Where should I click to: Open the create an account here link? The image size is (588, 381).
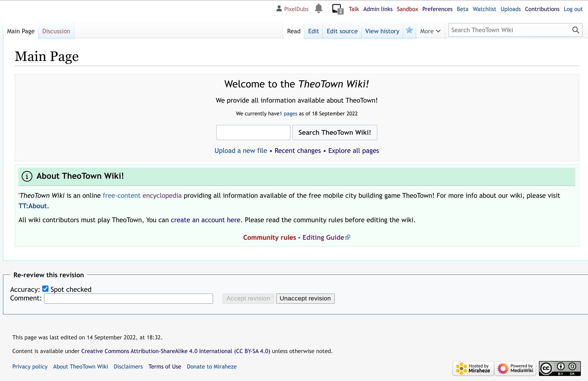[x=206, y=220]
